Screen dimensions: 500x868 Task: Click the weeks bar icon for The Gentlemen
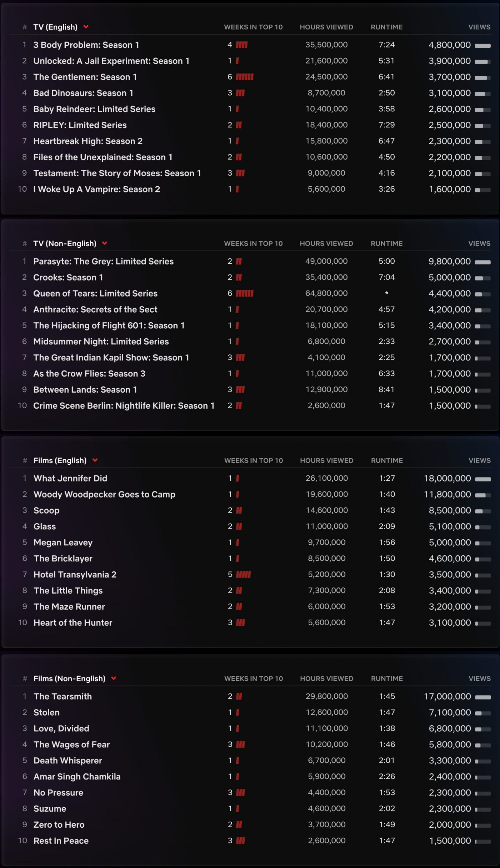click(245, 77)
